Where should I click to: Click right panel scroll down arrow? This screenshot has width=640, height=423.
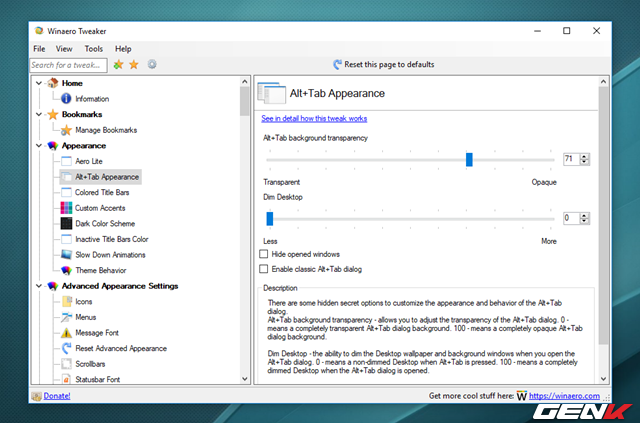603,379
